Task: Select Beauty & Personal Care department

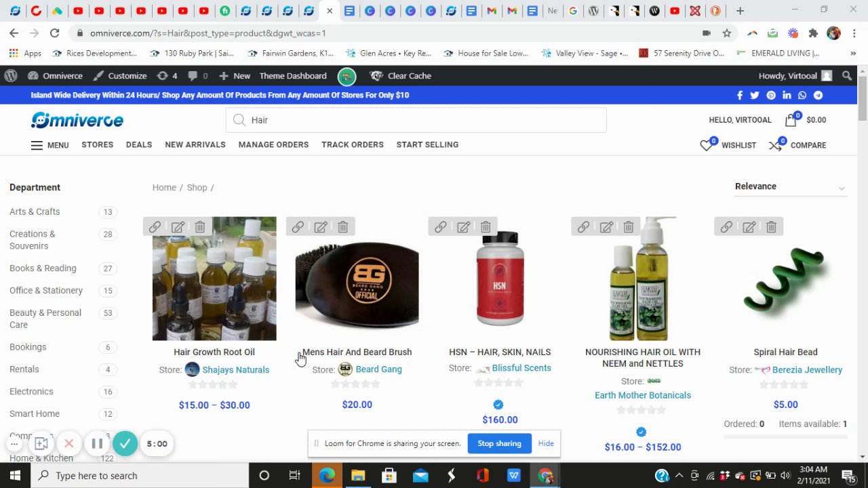Action: (x=45, y=319)
